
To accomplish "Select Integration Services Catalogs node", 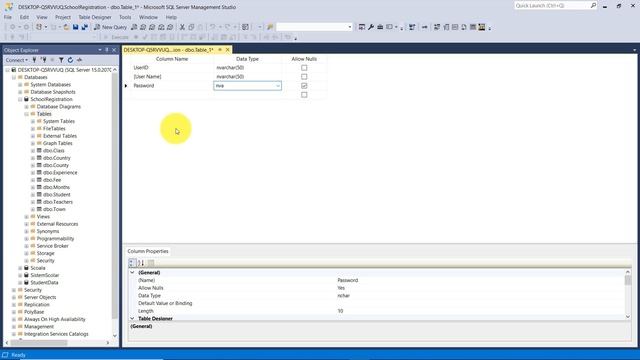I will coord(56,334).
